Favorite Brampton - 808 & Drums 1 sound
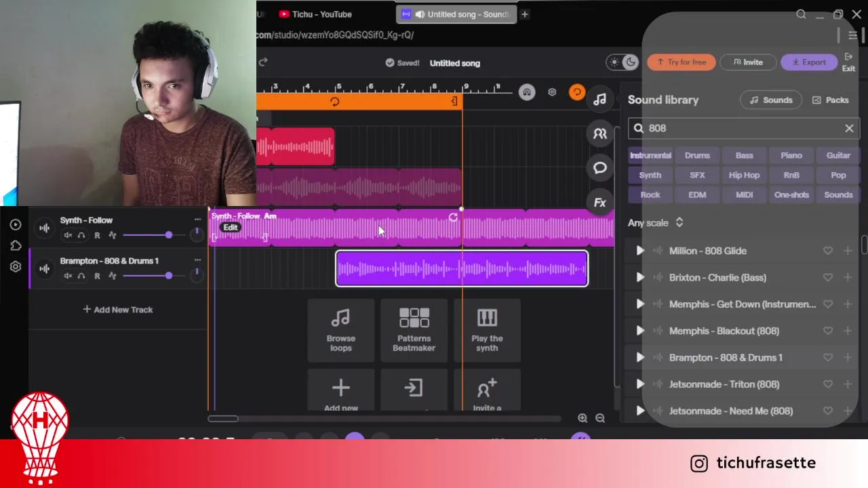Screen dimensions: 868x488 pyautogui.click(x=828, y=357)
